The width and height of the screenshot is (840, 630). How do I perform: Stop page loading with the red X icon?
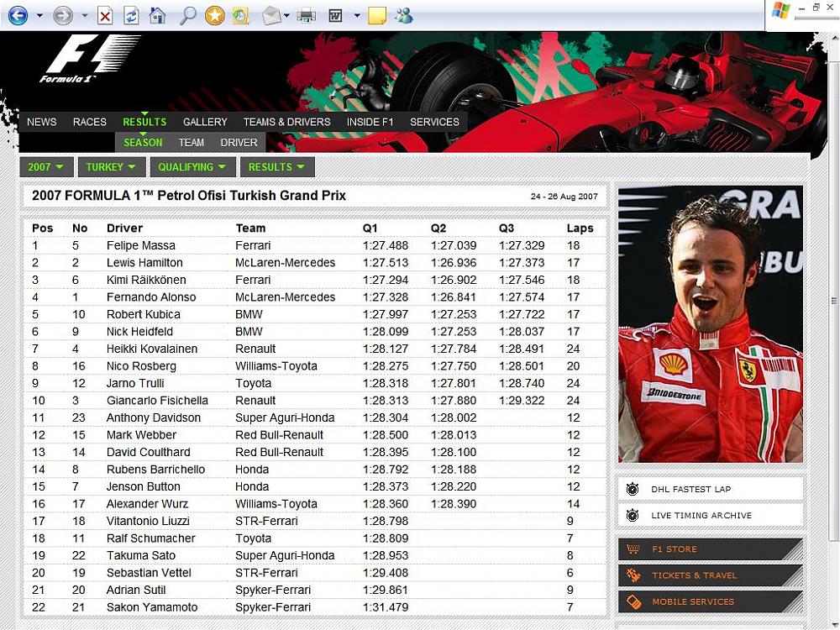(x=105, y=15)
